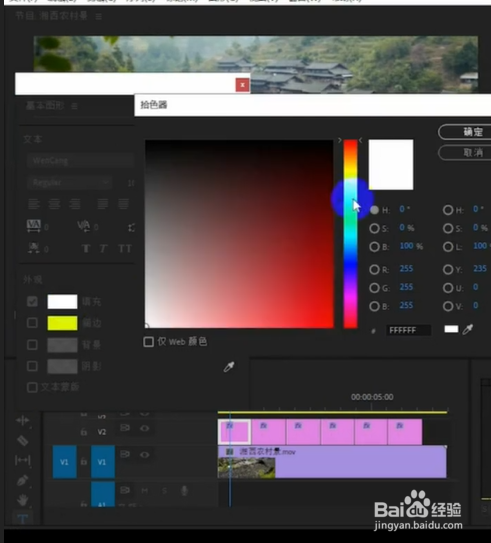This screenshot has height=543, width=491.
Task: Click the kerning VA icon
Action: pos(83,226)
